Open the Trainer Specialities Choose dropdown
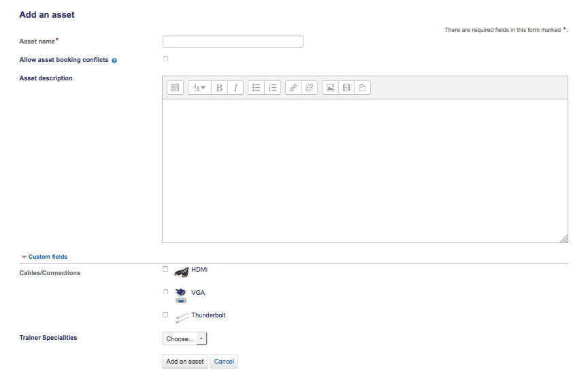 point(185,338)
